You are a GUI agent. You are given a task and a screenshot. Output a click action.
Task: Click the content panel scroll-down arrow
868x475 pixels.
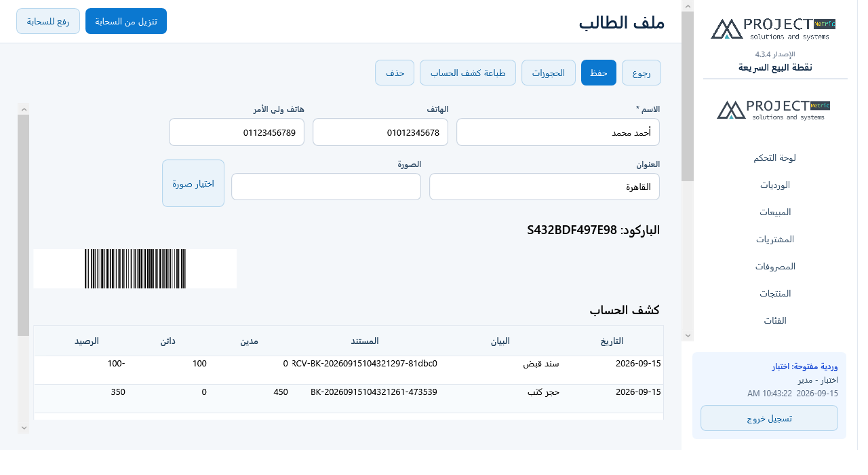(24, 427)
